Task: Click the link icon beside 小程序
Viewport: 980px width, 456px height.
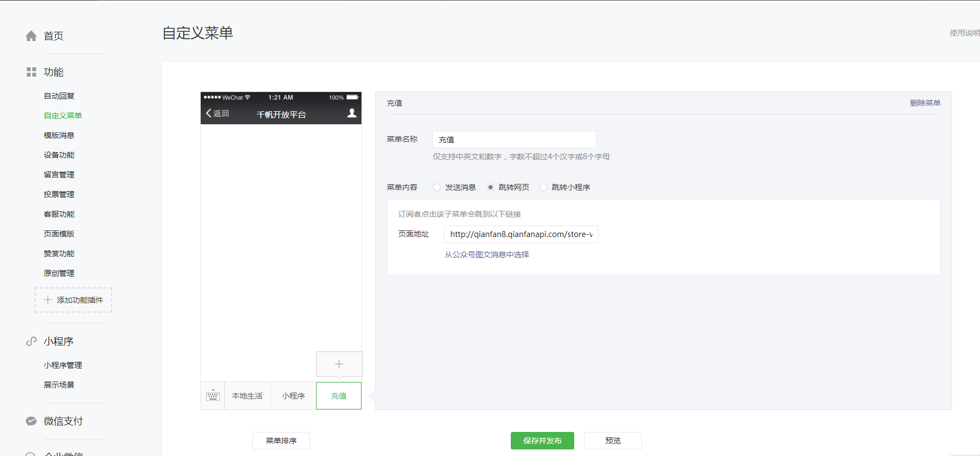Action: [31, 342]
